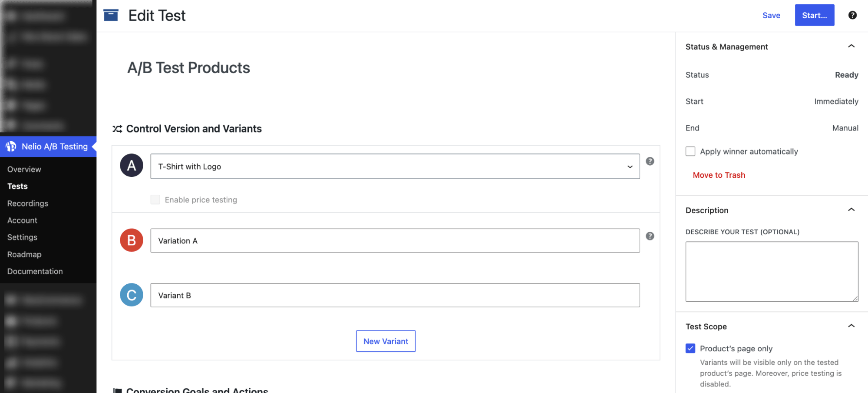Click the Variation A name field
Image resolution: width=868 pixels, height=393 pixels.
[x=395, y=240]
